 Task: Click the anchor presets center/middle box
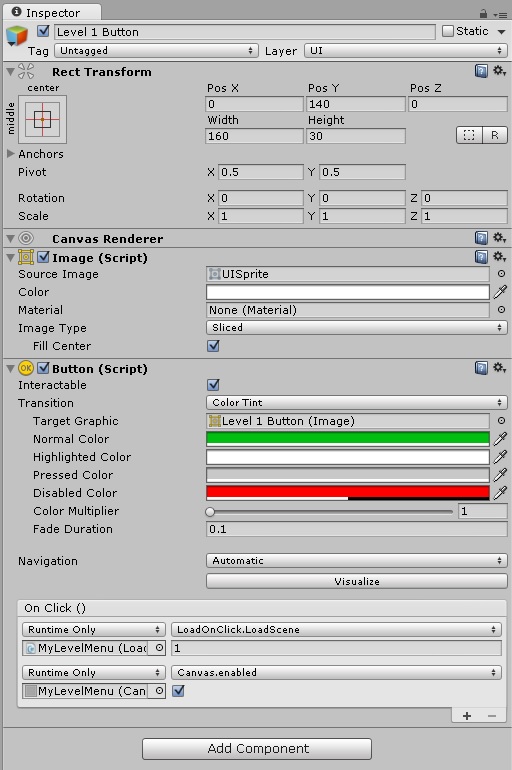tap(42, 119)
